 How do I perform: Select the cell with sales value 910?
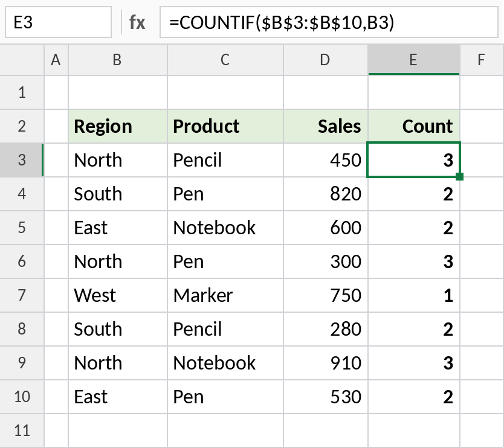pyautogui.click(x=326, y=363)
